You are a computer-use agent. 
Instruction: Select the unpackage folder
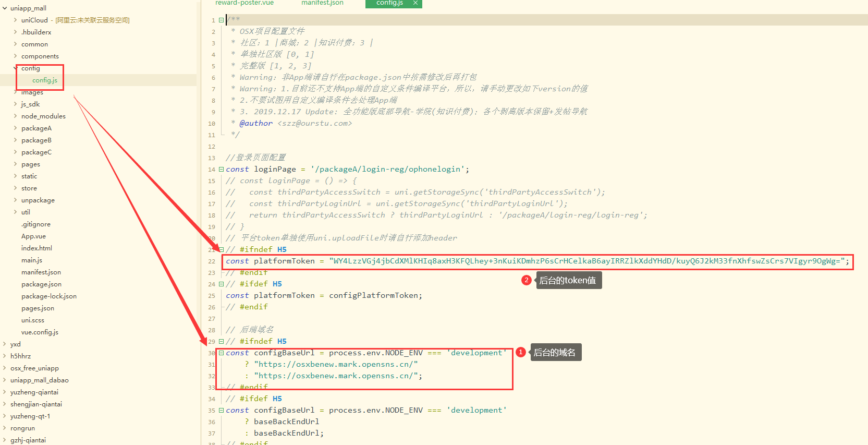click(x=38, y=200)
